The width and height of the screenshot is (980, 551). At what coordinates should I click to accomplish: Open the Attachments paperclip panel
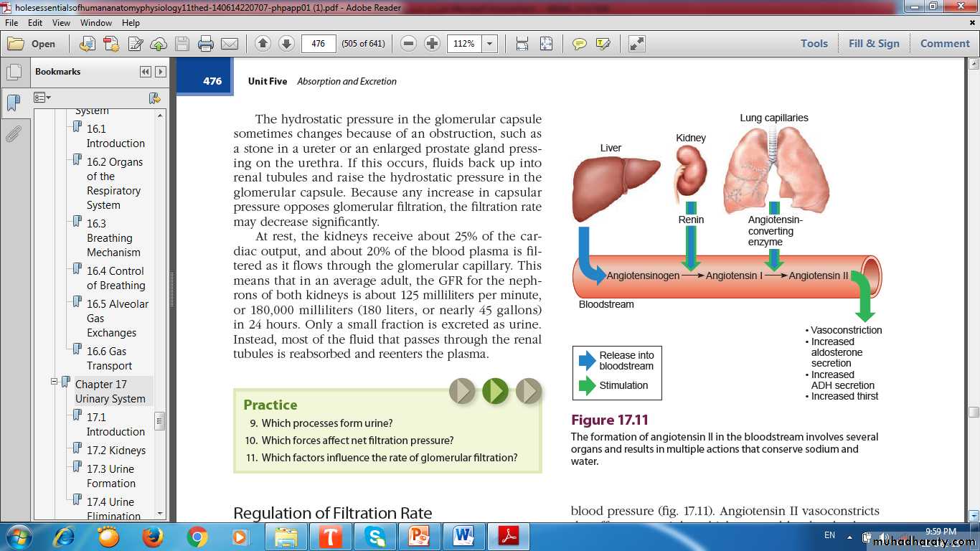point(14,134)
